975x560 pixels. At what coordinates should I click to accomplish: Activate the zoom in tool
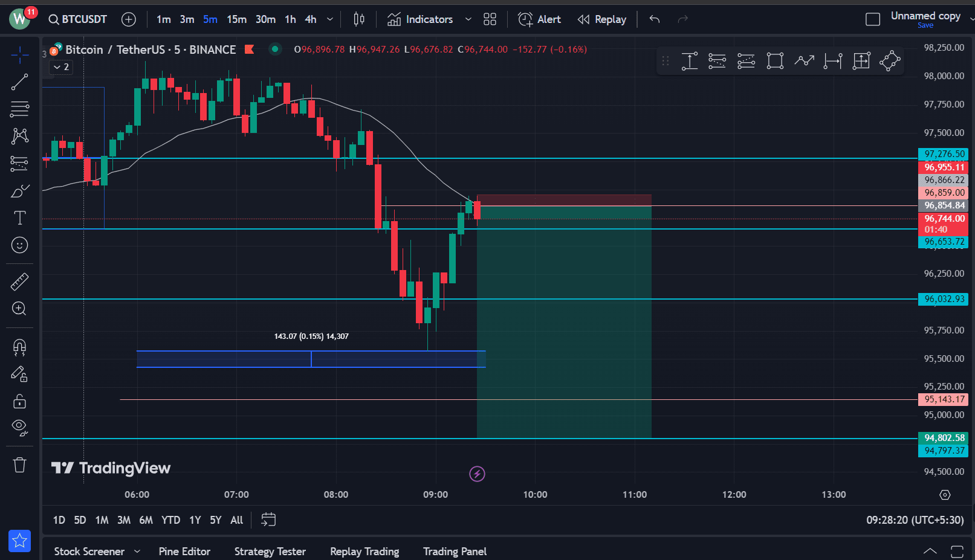point(19,309)
